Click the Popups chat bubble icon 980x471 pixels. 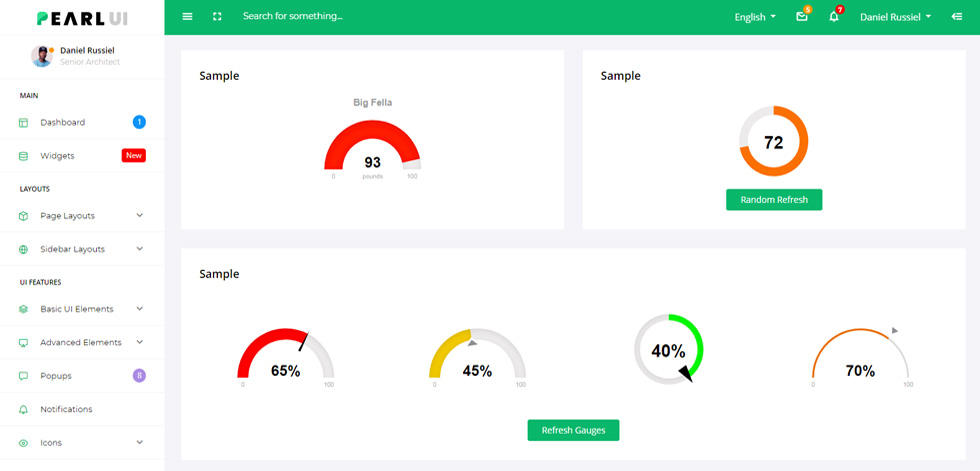click(24, 376)
